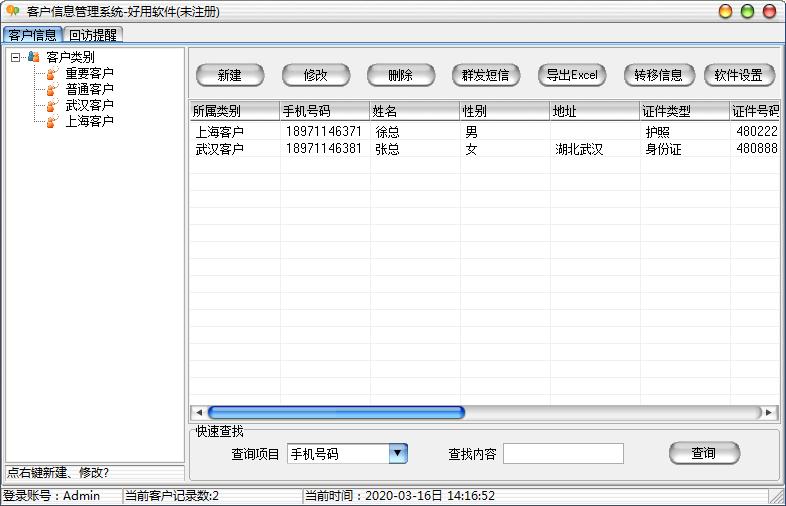The width and height of the screenshot is (786, 506).
Task: Collapse the 客户类别 tree node
Action: tap(16, 58)
